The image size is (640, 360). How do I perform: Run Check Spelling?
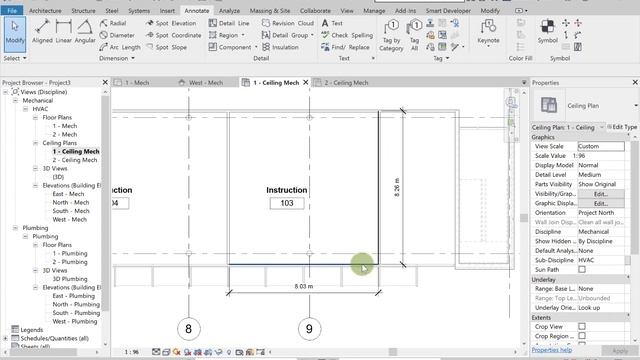point(347,35)
